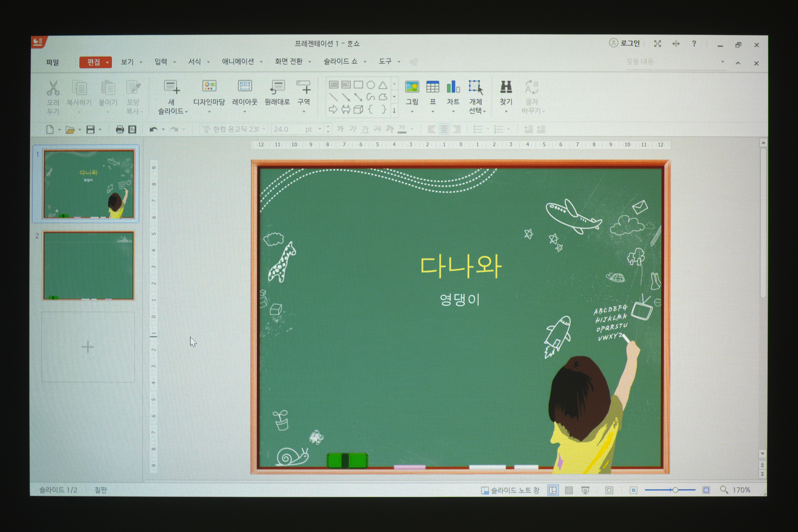Open the help question mark icon
Viewport: 798px width, 532px height.
click(x=694, y=44)
